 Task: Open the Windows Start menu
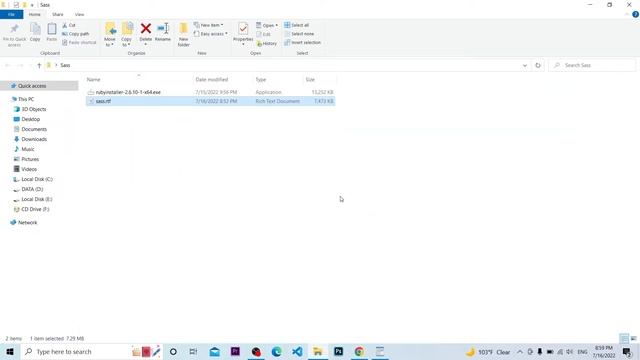click(x=10, y=351)
